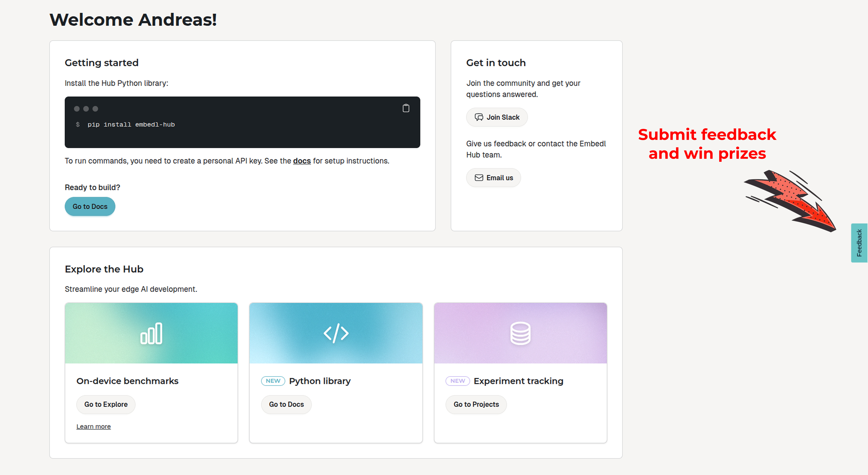Image resolution: width=868 pixels, height=475 pixels.
Task: Open the docs link in setup instructions
Action: (x=301, y=161)
